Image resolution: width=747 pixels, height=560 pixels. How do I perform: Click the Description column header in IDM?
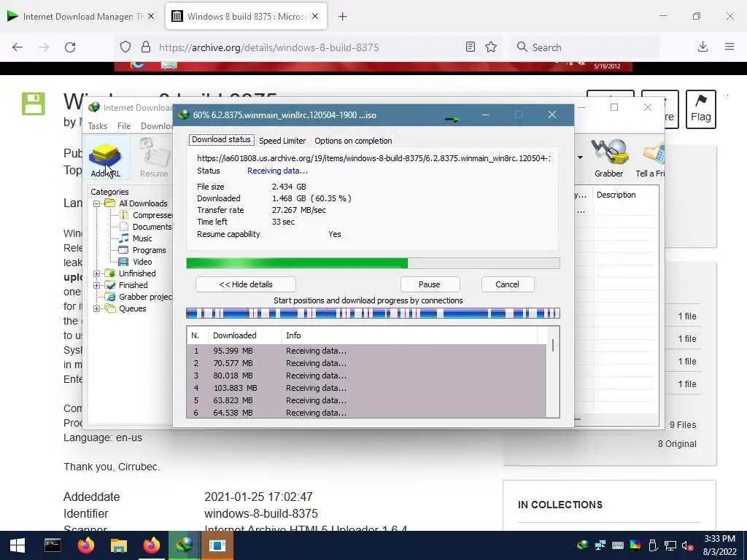[624, 195]
